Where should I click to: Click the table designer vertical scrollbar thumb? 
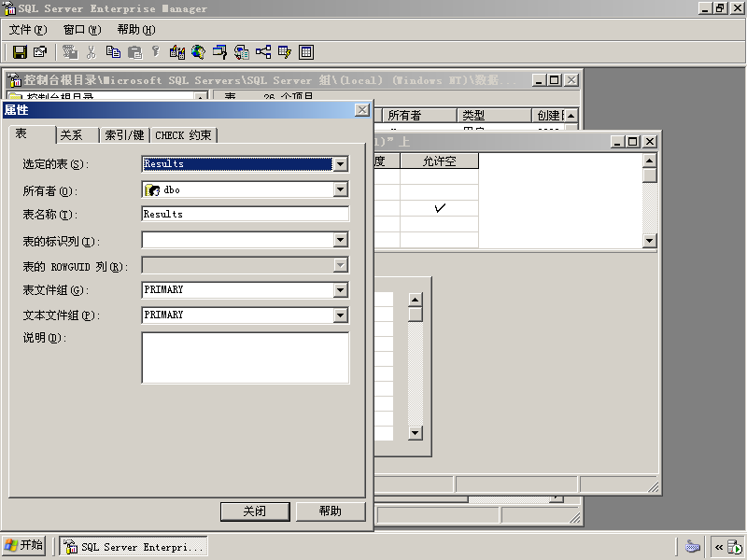649,175
